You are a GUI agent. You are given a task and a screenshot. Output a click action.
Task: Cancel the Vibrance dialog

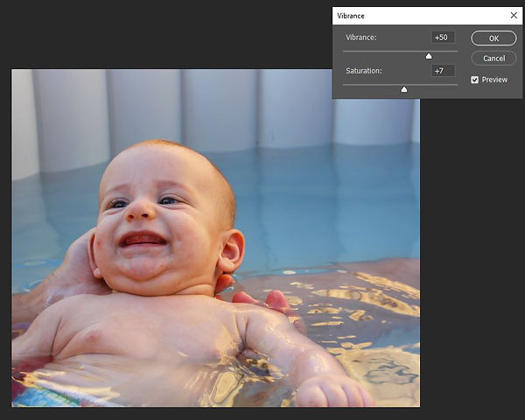[493, 59]
